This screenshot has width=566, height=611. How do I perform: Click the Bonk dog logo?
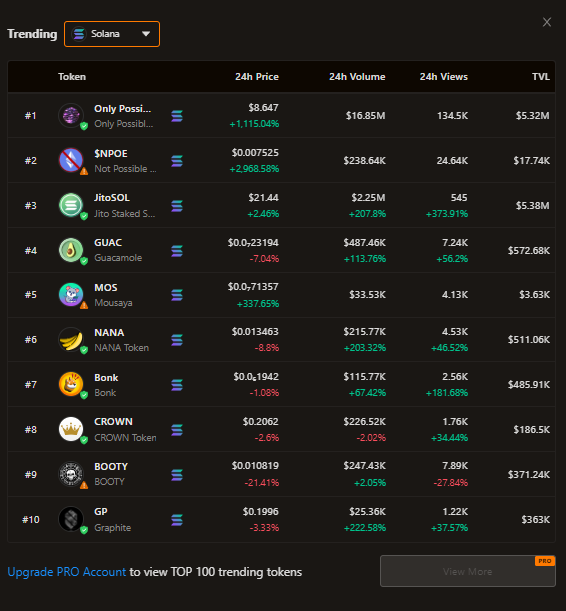coord(71,384)
